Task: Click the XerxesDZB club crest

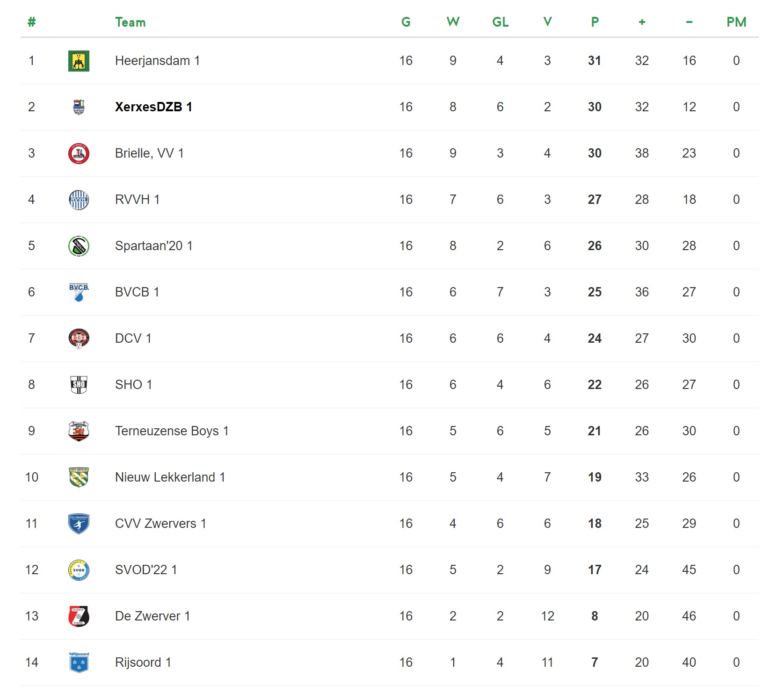Action: [79, 107]
